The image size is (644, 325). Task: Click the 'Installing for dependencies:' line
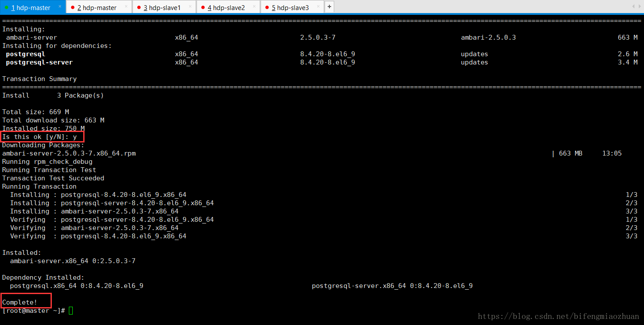(x=57, y=46)
